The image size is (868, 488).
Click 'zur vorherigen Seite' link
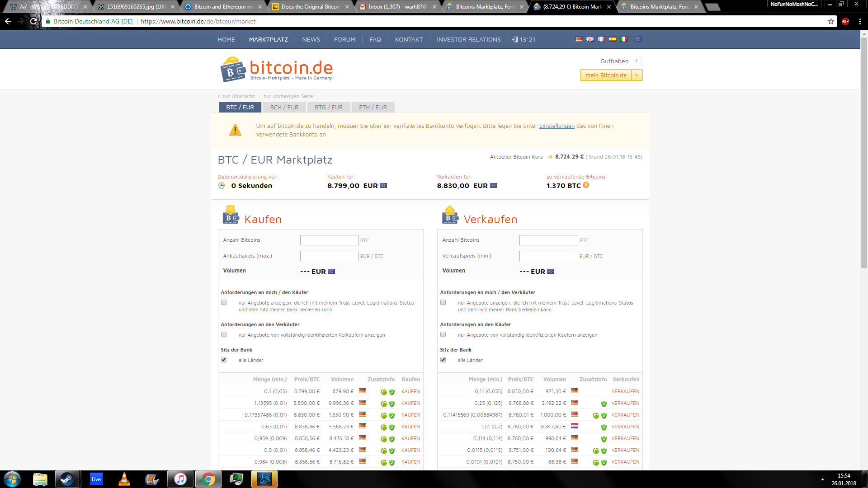[288, 96]
